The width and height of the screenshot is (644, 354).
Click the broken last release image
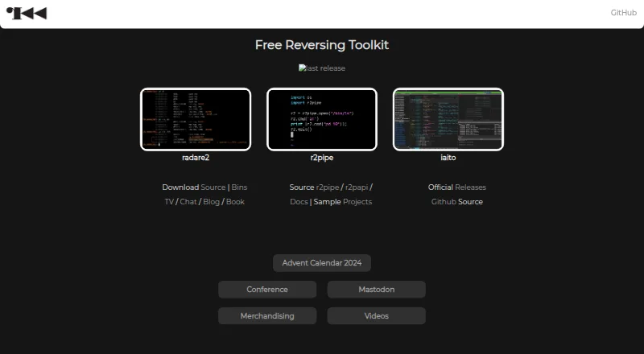pos(321,68)
